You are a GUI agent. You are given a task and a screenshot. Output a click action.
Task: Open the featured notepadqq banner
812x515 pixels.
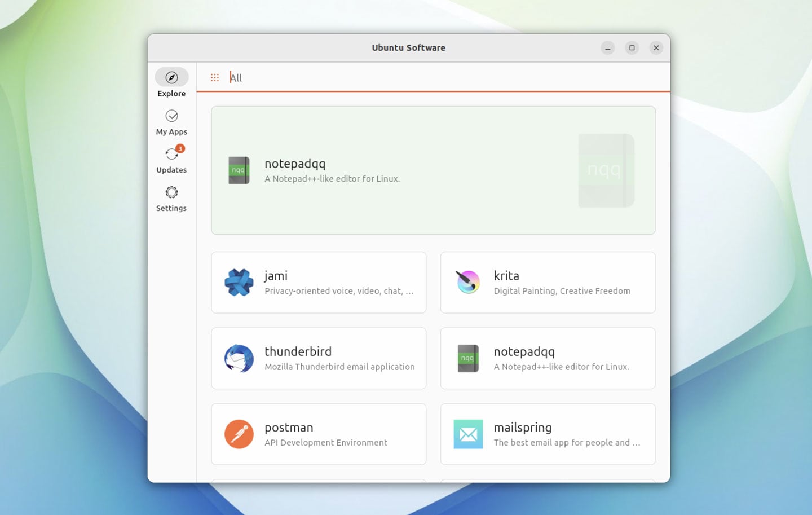coord(433,170)
